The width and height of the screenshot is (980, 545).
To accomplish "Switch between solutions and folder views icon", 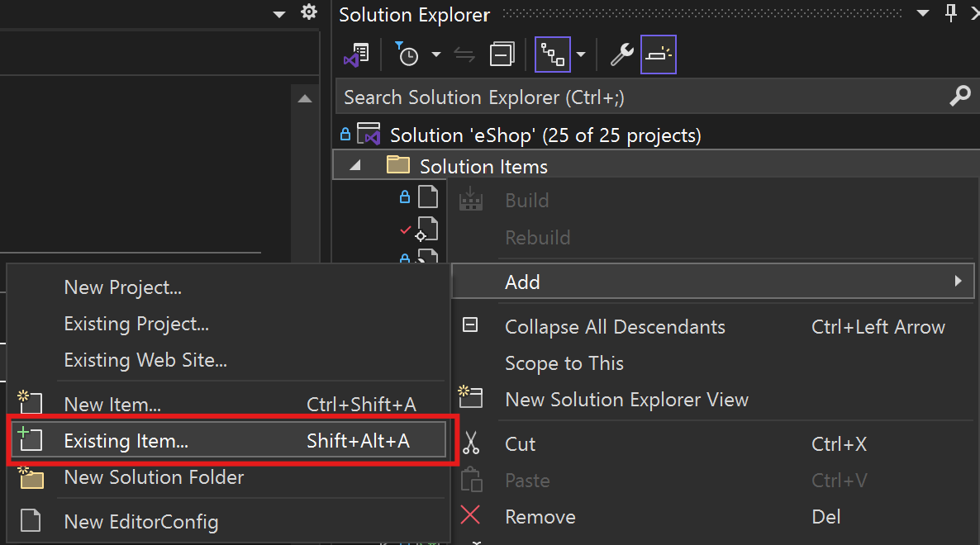I will click(357, 55).
